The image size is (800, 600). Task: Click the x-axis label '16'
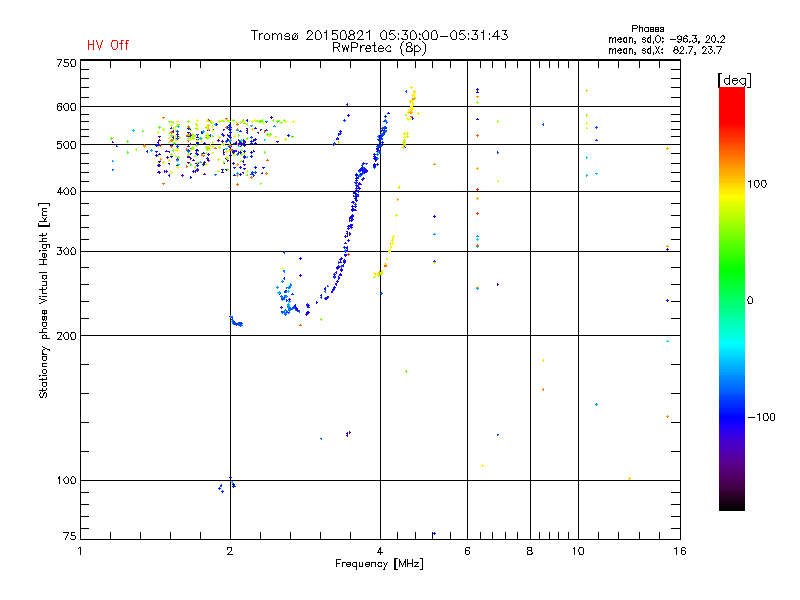[x=680, y=551]
